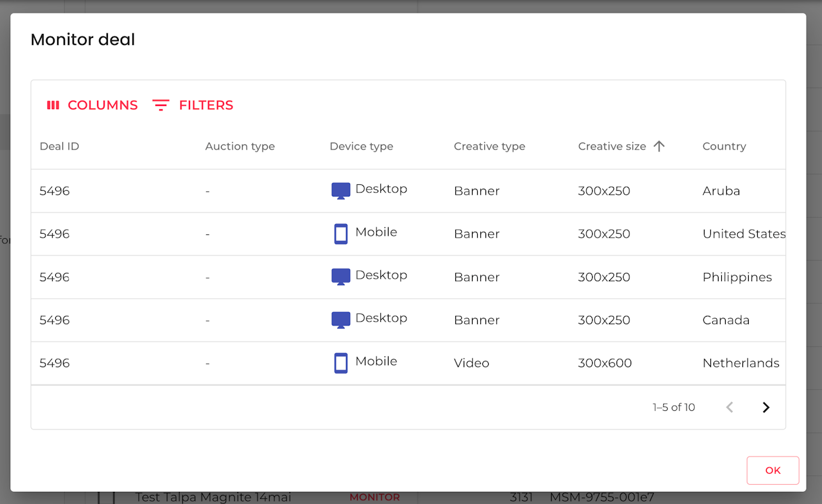Sort by the Deal ID column header

point(59,146)
